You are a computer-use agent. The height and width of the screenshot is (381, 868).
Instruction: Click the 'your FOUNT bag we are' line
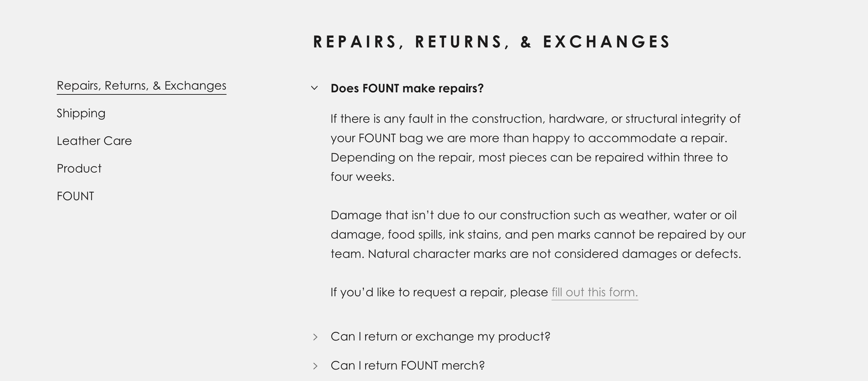(529, 138)
